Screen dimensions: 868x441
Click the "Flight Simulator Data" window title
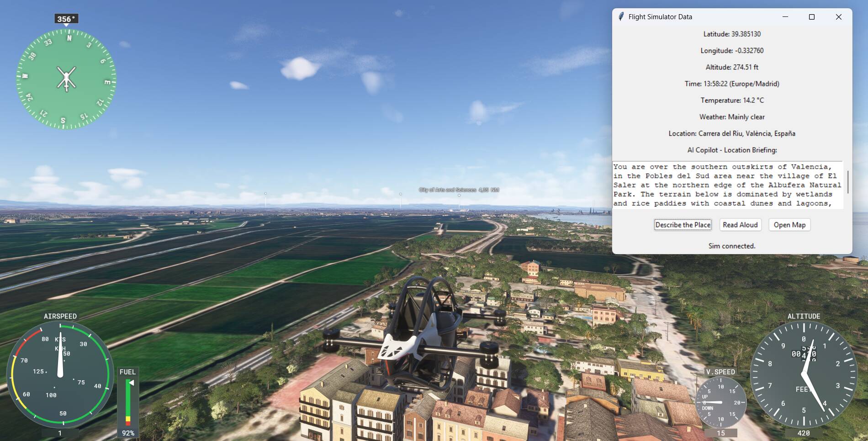660,17
